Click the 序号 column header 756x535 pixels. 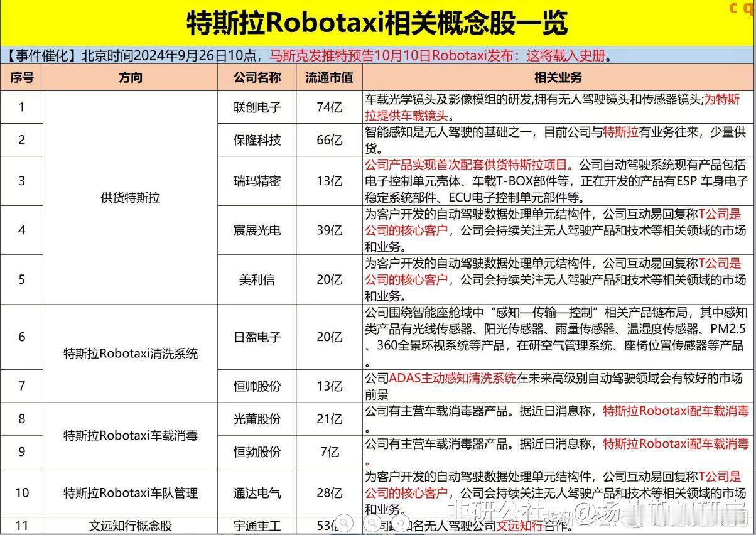(x=22, y=78)
